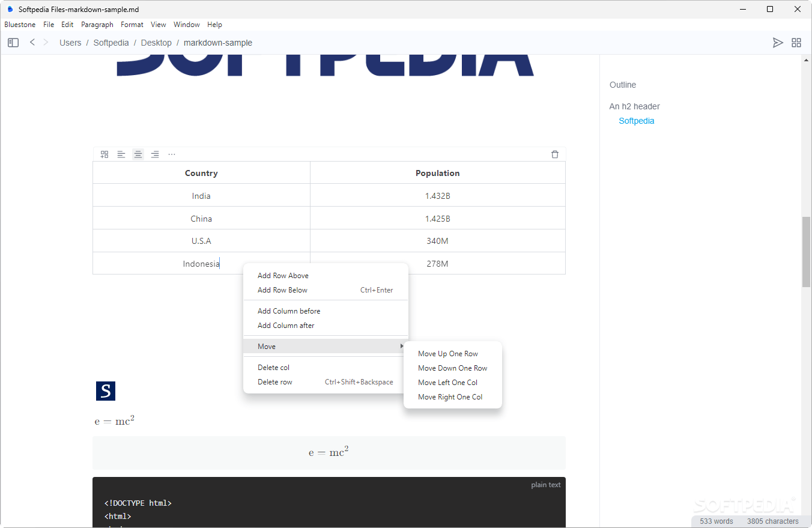Select Move Up One Row

click(x=453, y=354)
